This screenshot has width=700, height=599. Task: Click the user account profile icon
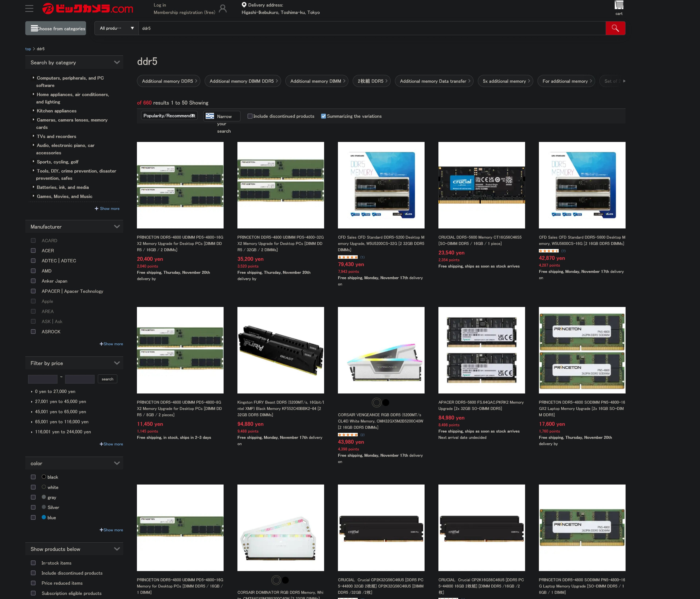(223, 8)
